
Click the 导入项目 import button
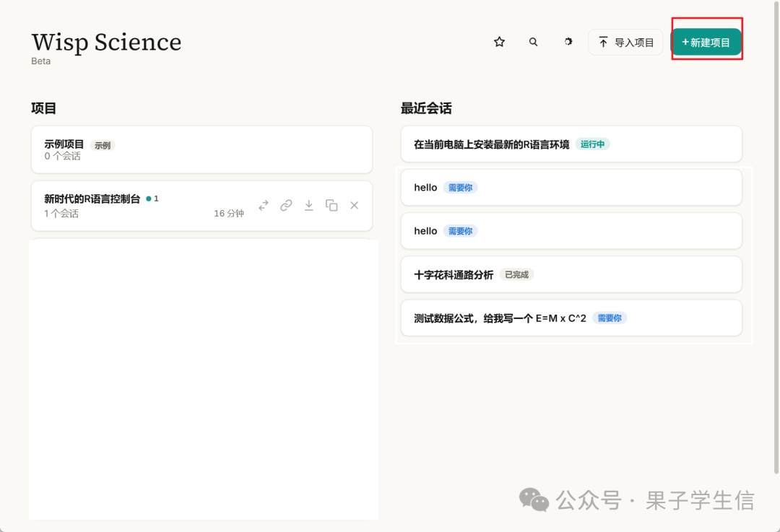pyautogui.click(x=625, y=43)
